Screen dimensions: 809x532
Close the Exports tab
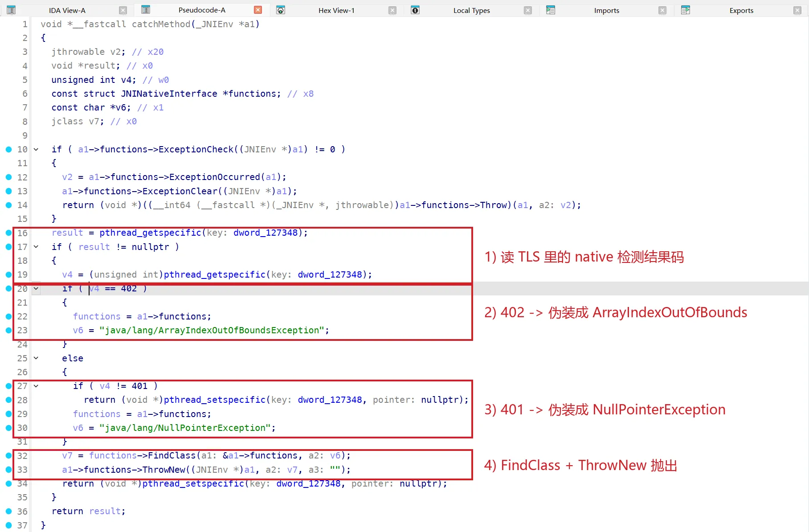797,10
